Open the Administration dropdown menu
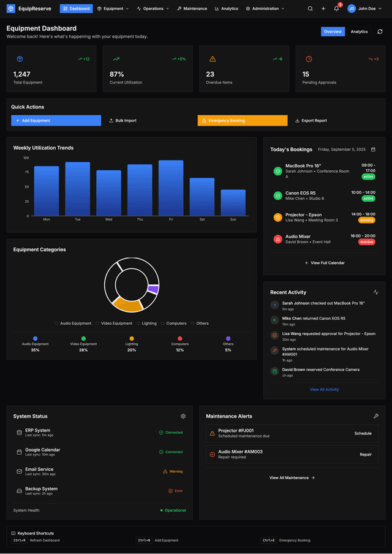Screen dimensions: 392x554 pos(265,9)
